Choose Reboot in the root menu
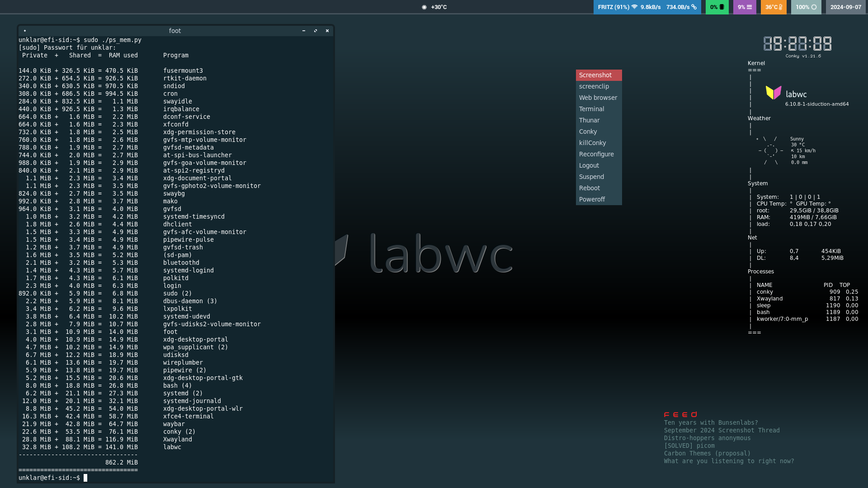Image resolution: width=868 pixels, height=488 pixels. pyautogui.click(x=599, y=188)
